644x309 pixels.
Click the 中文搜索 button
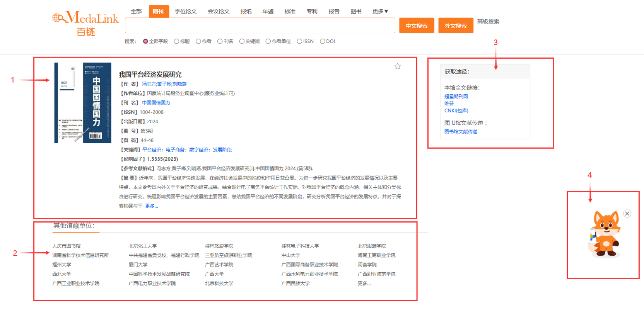(x=417, y=25)
